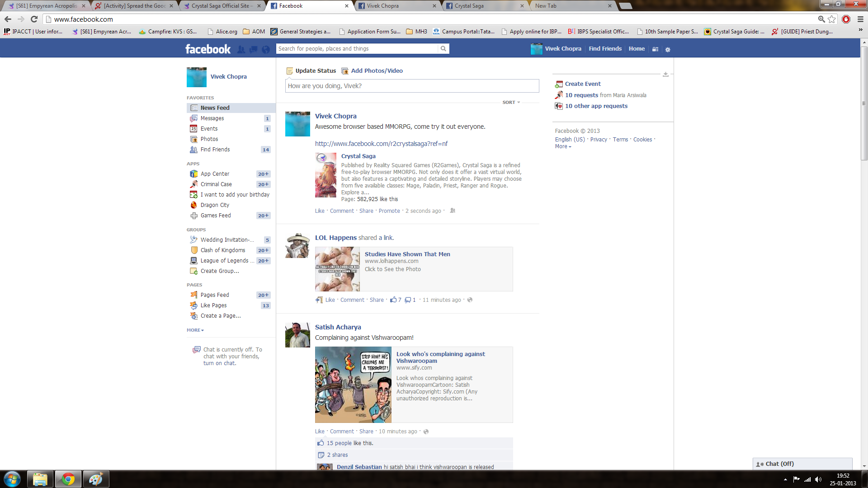Click the turn on chat link
Screen dimensions: 868x488
point(219,363)
